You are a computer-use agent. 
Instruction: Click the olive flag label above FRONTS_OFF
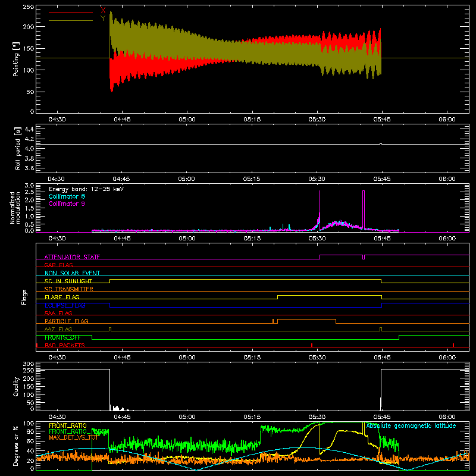[58, 329]
